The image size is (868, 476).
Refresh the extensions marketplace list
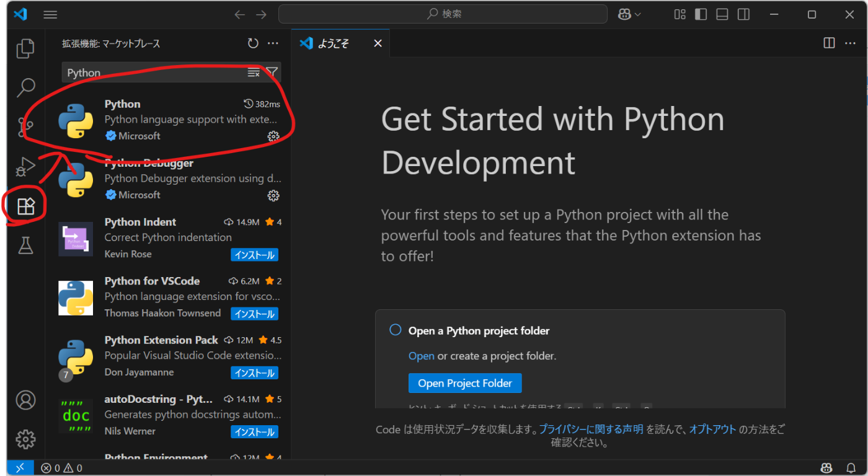pyautogui.click(x=253, y=43)
